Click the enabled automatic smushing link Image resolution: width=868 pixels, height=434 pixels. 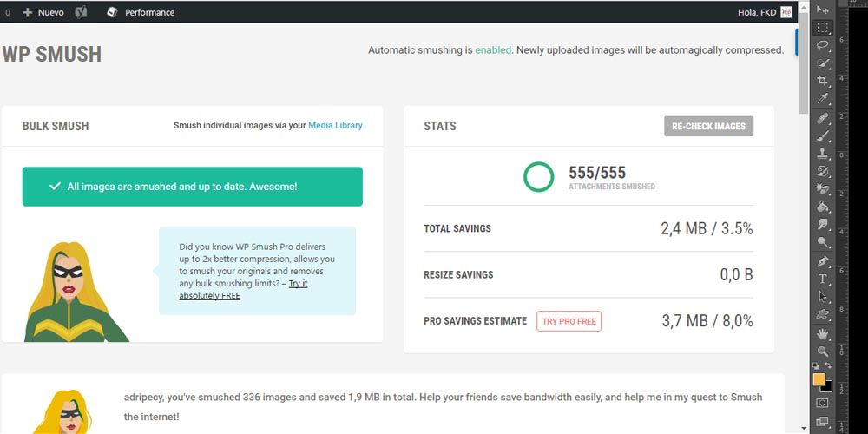(493, 49)
